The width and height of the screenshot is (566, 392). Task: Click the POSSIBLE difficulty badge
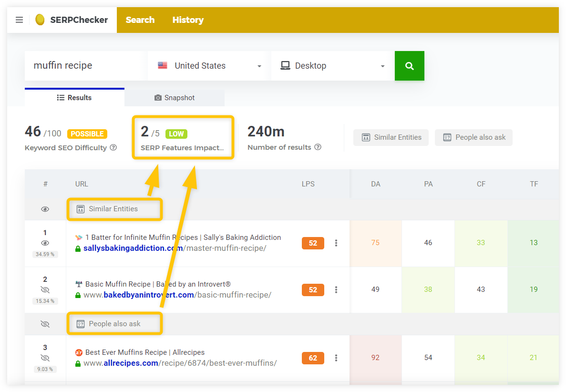87,134
